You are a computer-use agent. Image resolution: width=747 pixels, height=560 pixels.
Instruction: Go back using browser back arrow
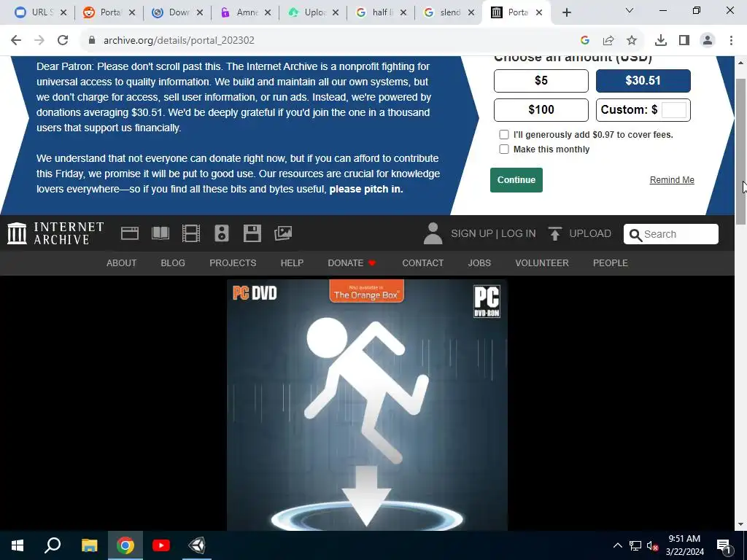[x=16, y=40]
